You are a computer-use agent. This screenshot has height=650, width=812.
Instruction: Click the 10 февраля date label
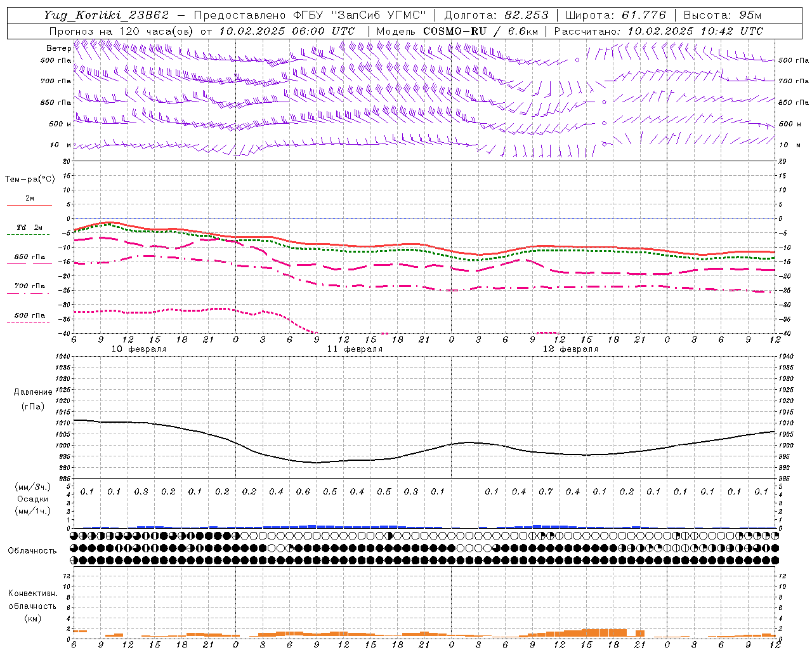pyautogui.click(x=139, y=349)
